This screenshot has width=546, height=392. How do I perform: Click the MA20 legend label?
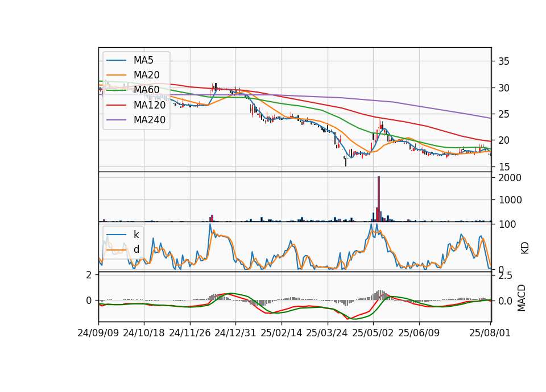tap(146, 75)
